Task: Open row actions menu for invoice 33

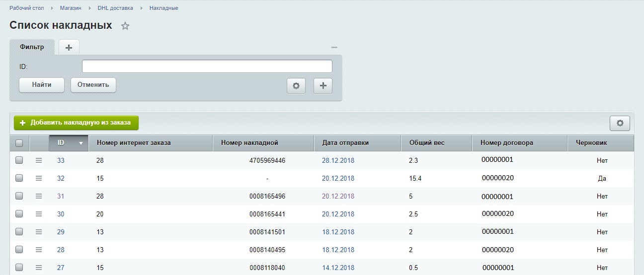Action: point(39,160)
